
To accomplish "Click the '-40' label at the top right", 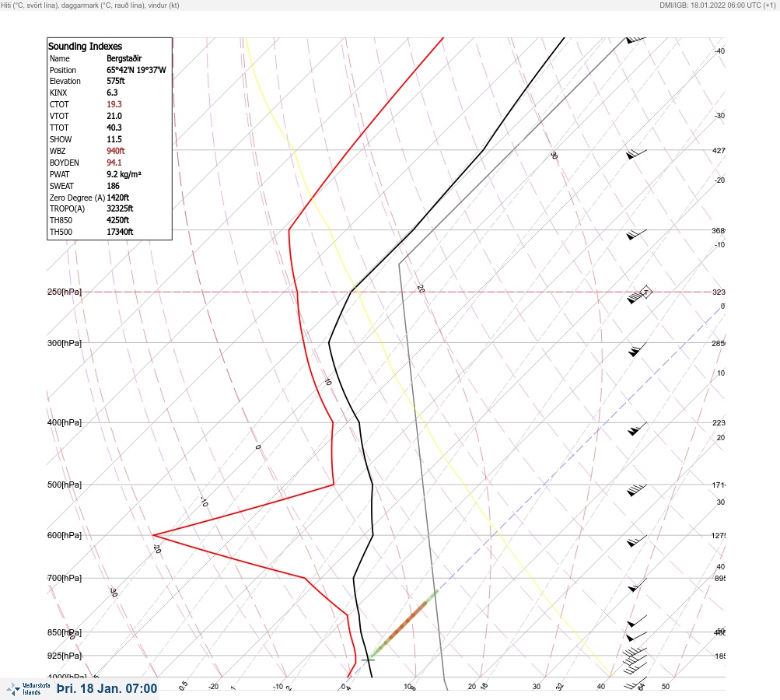I will (x=719, y=51).
